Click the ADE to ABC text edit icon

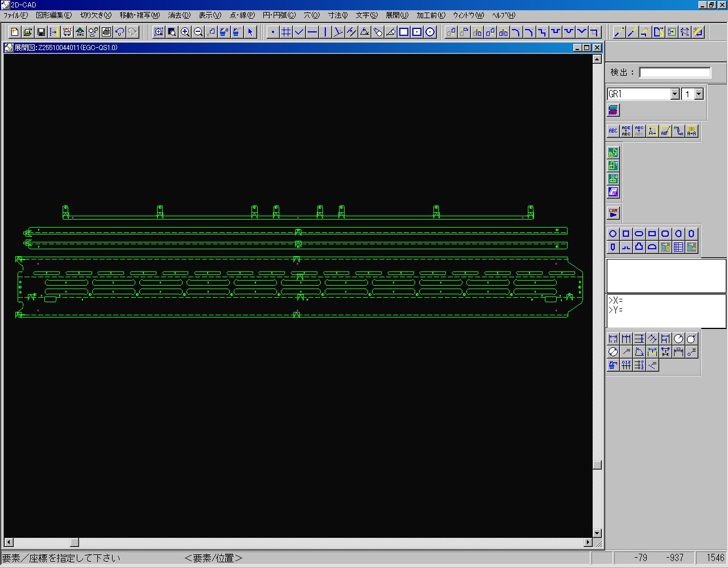point(626,131)
